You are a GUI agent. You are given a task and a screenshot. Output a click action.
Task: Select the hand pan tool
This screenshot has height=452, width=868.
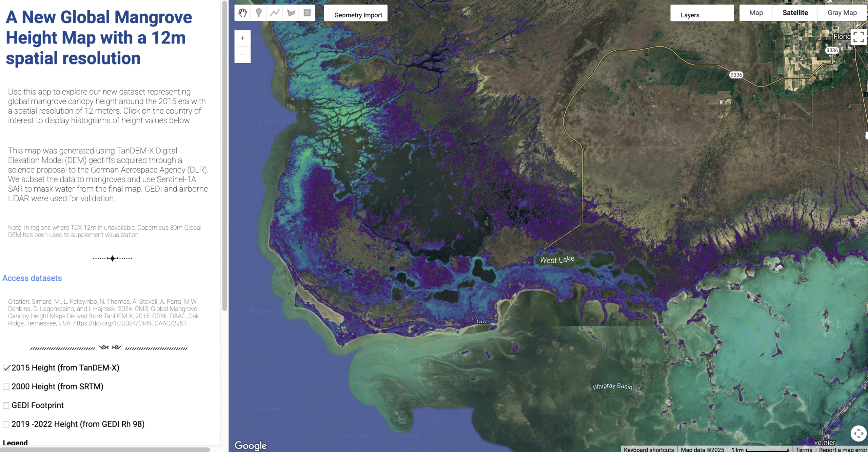[242, 13]
